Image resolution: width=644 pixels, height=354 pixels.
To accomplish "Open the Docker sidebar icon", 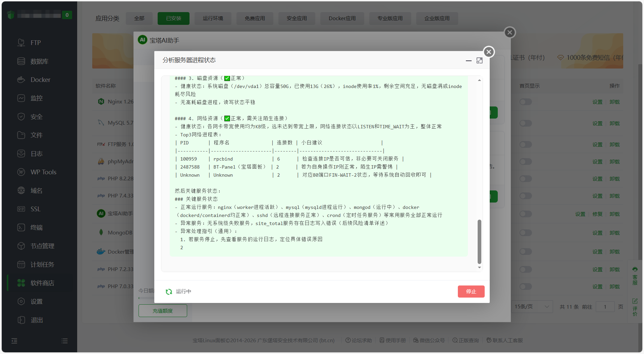I will (21, 80).
